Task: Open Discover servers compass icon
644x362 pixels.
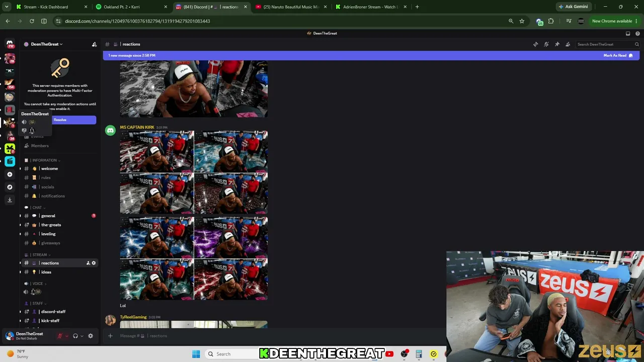Action: [x=10, y=187]
